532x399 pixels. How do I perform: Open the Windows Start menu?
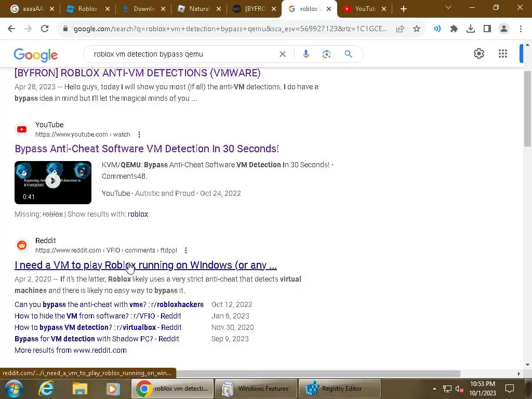[13, 389]
